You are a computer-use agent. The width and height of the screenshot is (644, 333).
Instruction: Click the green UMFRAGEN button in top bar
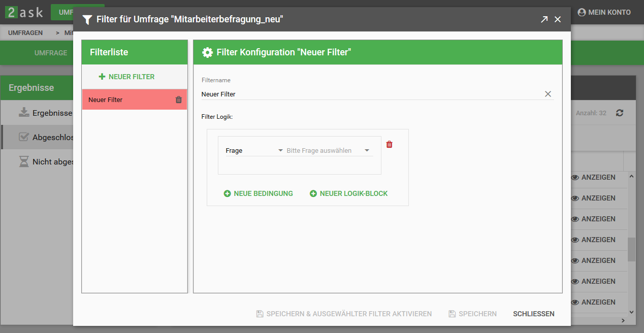pos(62,12)
